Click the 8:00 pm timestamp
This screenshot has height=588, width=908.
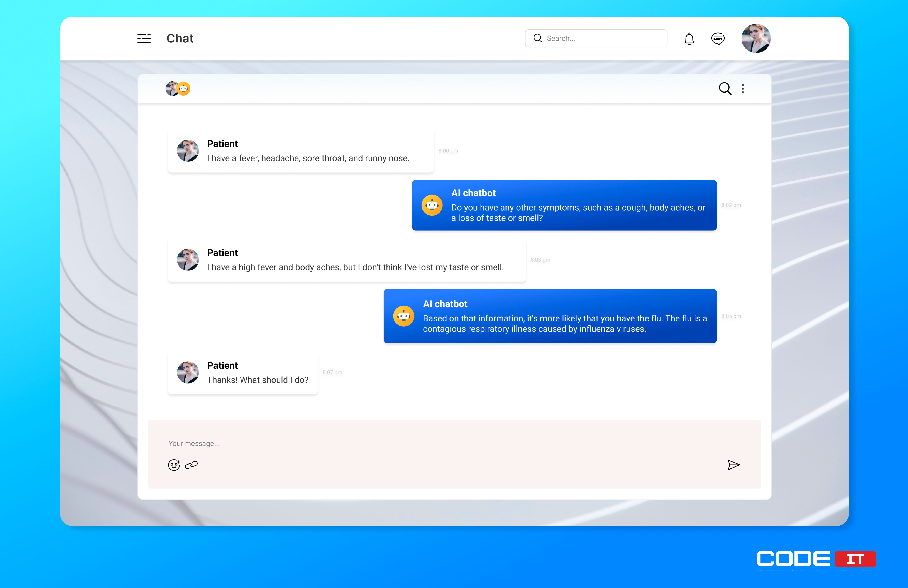448,151
